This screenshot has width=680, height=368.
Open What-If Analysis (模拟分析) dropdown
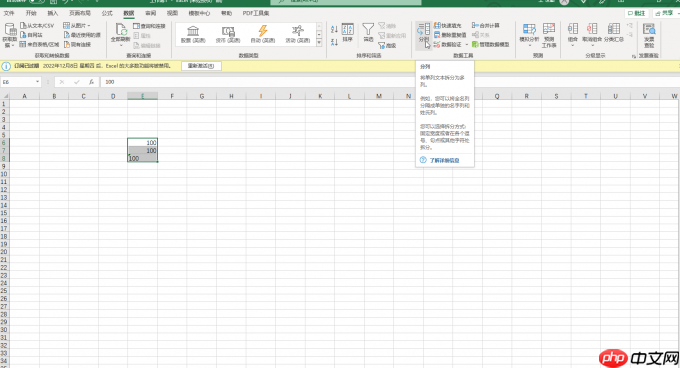tap(529, 35)
